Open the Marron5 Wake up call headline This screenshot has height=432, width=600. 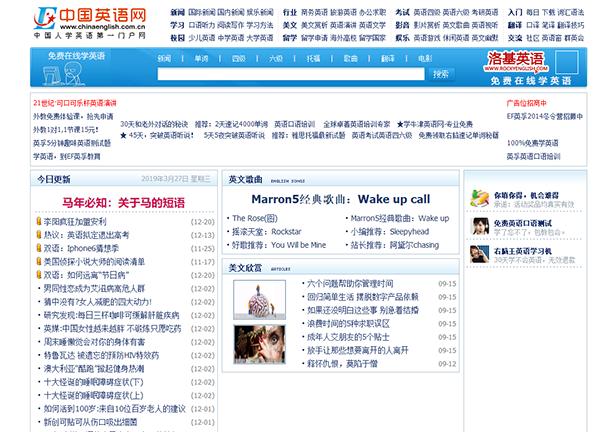[x=341, y=199]
